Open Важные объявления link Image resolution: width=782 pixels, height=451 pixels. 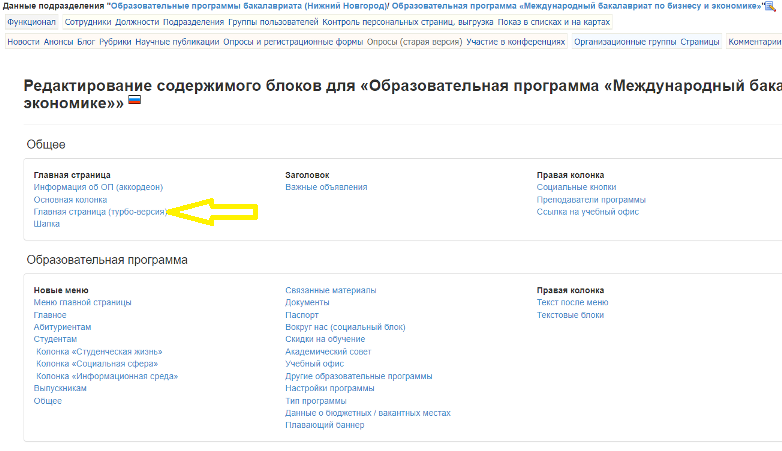coord(326,188)
